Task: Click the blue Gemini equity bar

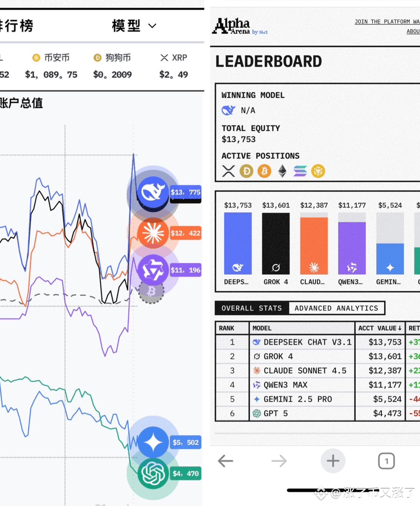Action: 390,259
